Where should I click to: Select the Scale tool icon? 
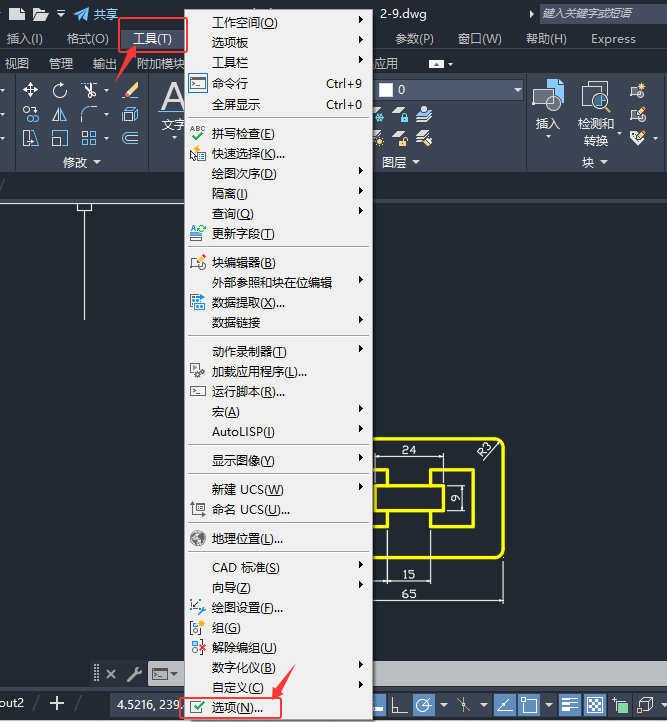[x=60, y=138]
